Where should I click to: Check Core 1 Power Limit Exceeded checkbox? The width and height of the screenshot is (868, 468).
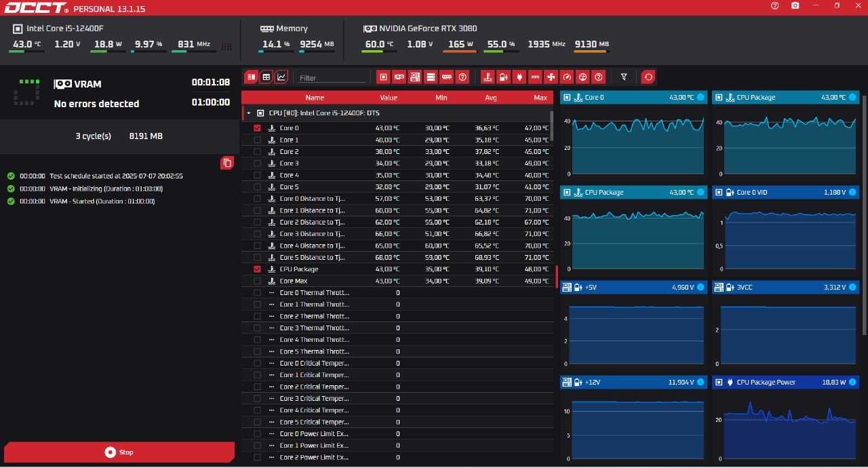pos(257,445)
